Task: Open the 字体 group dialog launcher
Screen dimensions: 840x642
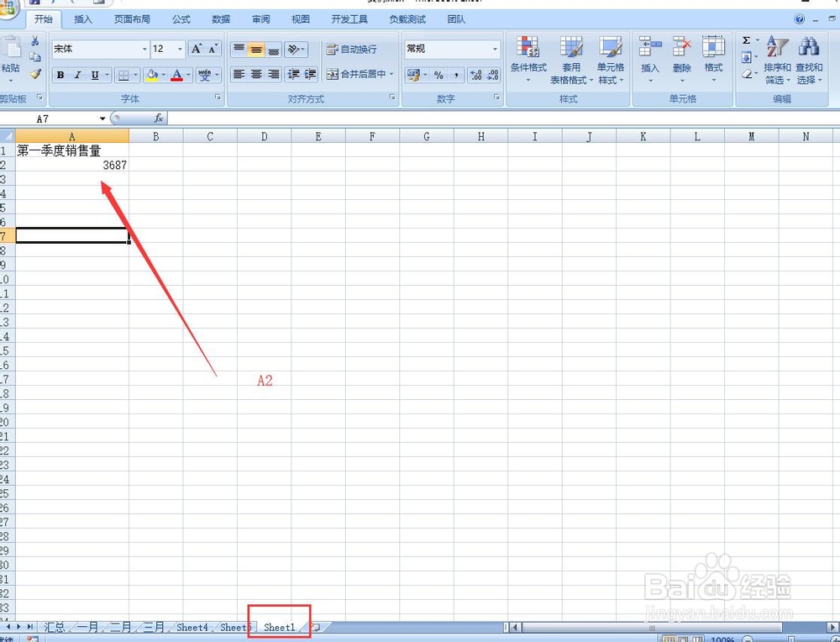Action: point(218,97)
